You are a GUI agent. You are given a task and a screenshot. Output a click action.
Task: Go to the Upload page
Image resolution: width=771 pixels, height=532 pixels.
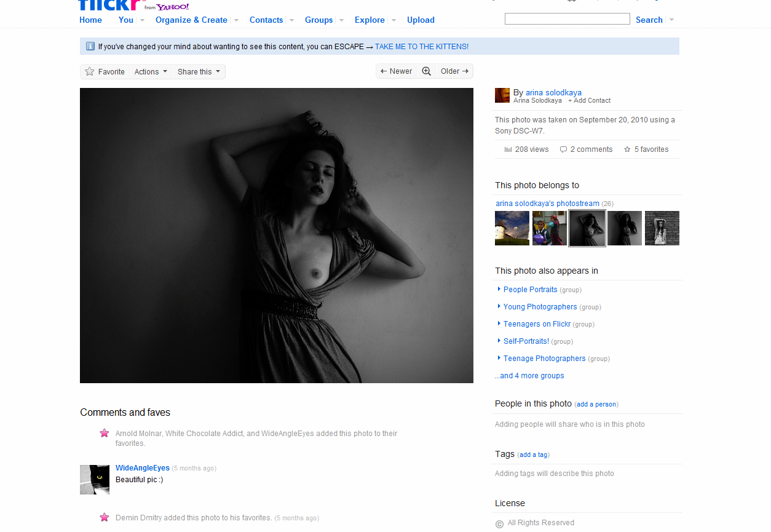click(x=421, y=20)
